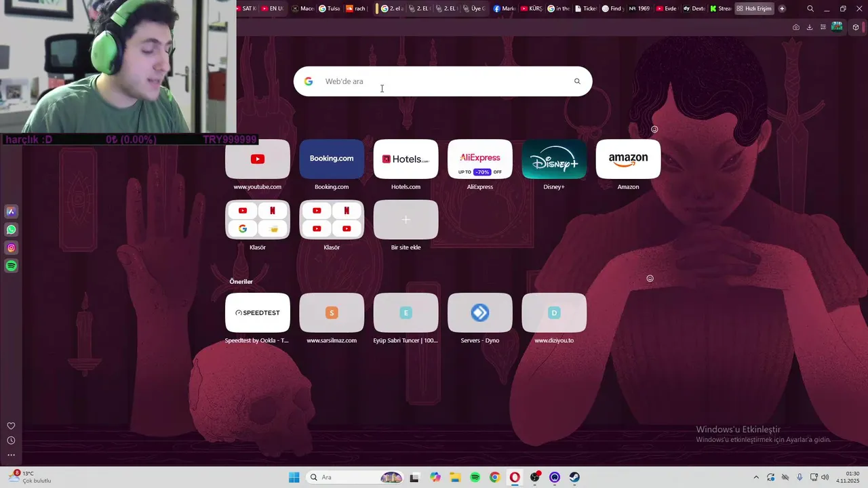Open Copilot from the taskbar

click(x=435, y=477)
